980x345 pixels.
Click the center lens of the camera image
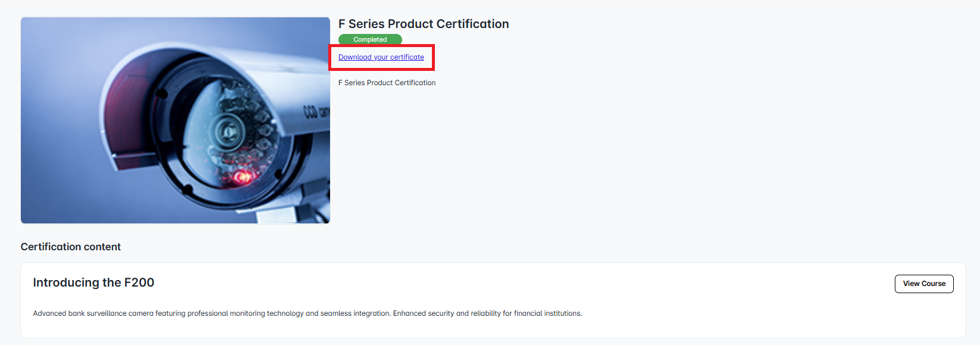tap(228, 130)
